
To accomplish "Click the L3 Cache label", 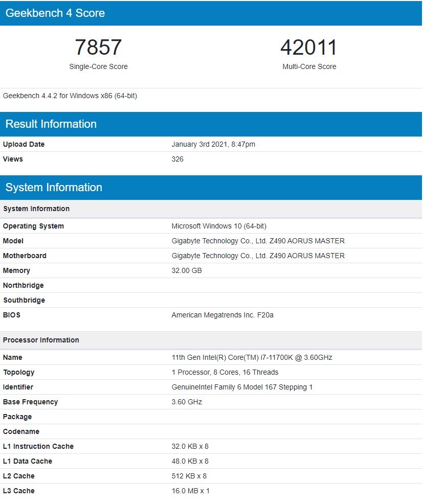I will (x=18, y=491).
